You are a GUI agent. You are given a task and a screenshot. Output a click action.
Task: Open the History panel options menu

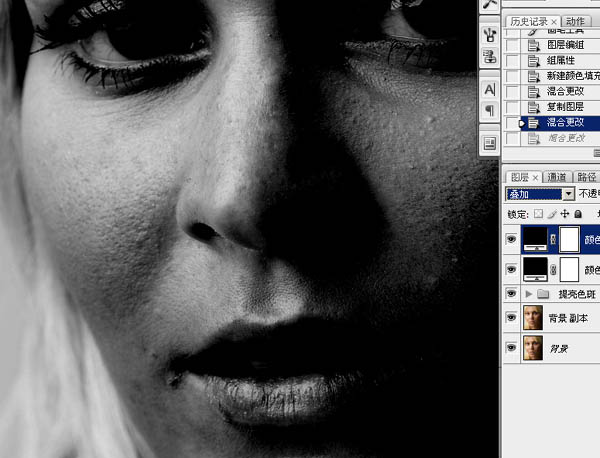tap(597, 153)
